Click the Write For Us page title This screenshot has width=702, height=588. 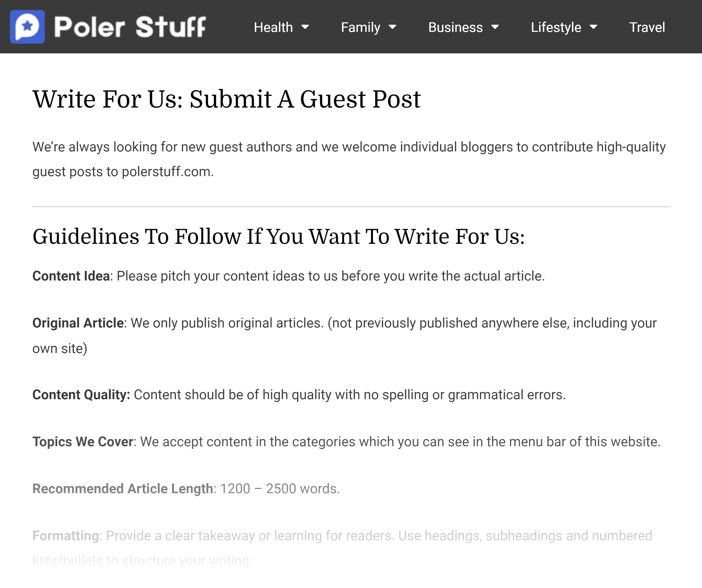[x=227, y=99]
